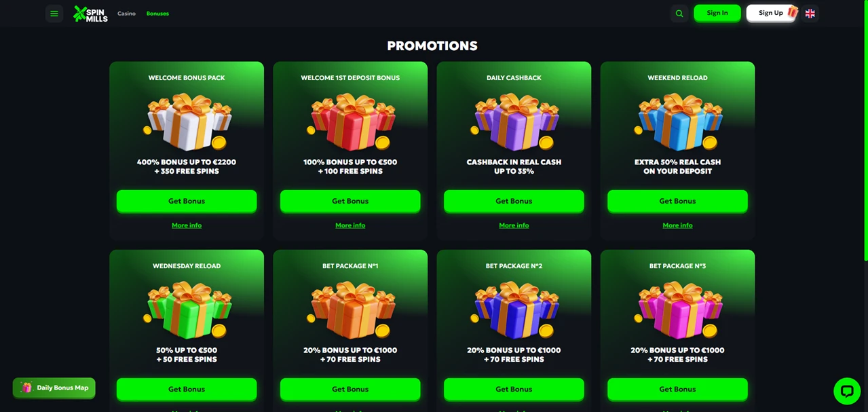This screenshot has height=412, width=868.
Task: Open the UK flag language selector
Action: click(810, 14)
